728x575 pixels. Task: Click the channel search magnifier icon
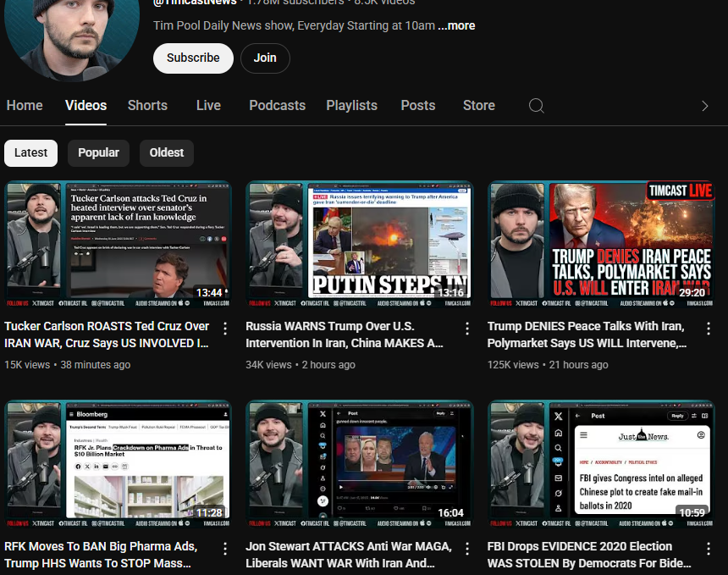pos(536,106)
